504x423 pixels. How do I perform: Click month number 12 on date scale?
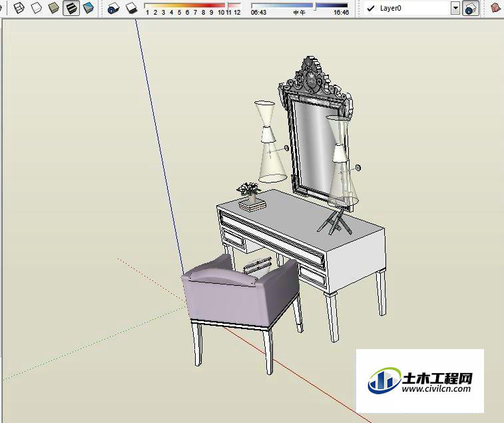(x=237, y=13)
